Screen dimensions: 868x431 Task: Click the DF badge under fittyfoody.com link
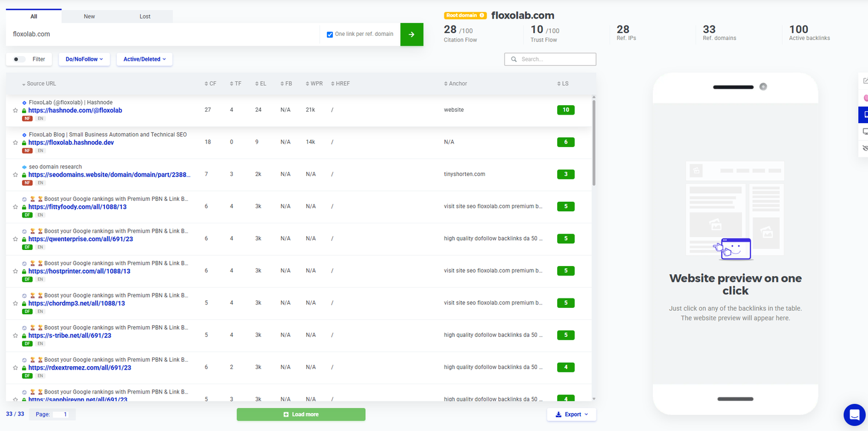tap(27, 215)
